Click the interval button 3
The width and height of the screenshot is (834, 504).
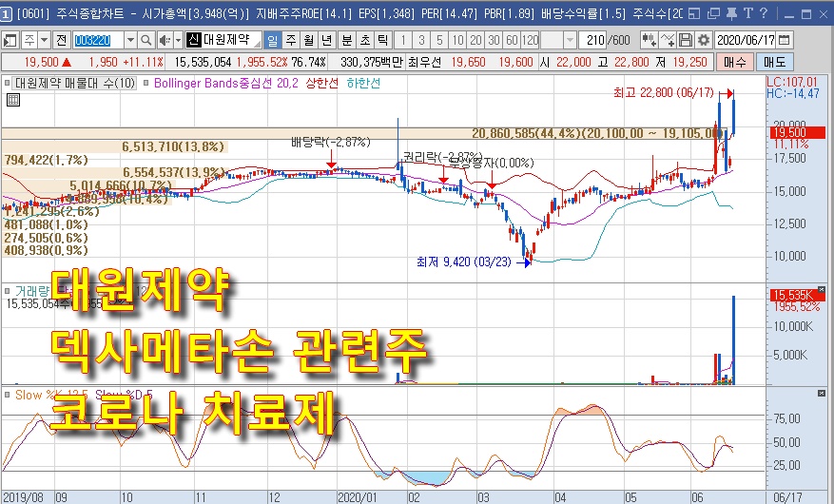(421, 40)
